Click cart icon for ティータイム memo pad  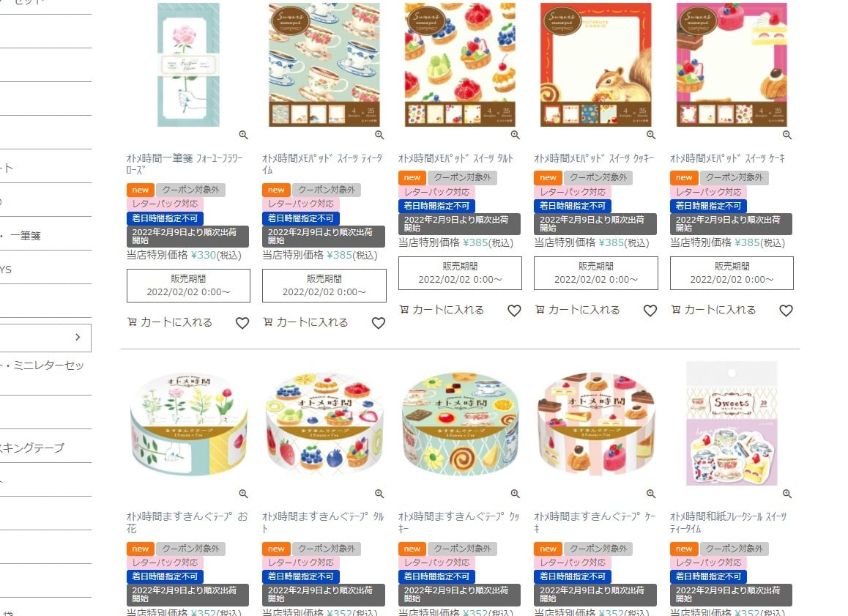coord(268,322)
